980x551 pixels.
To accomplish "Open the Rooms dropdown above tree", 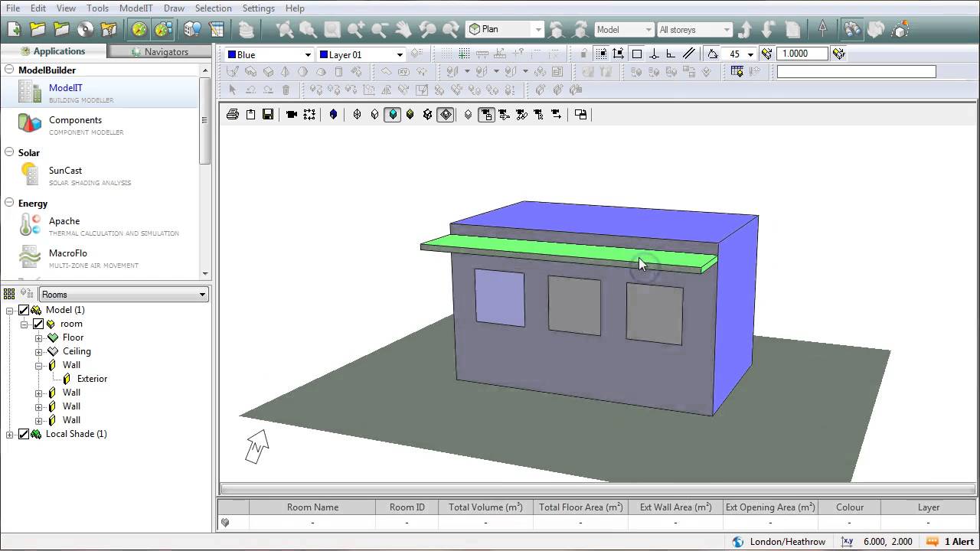I will pos(202,295).
